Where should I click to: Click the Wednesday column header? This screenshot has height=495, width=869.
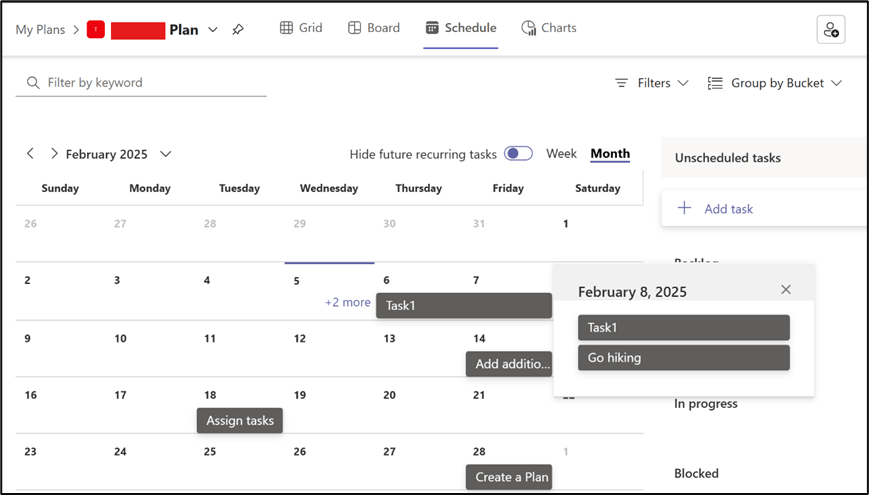click(x=329, y=188)
